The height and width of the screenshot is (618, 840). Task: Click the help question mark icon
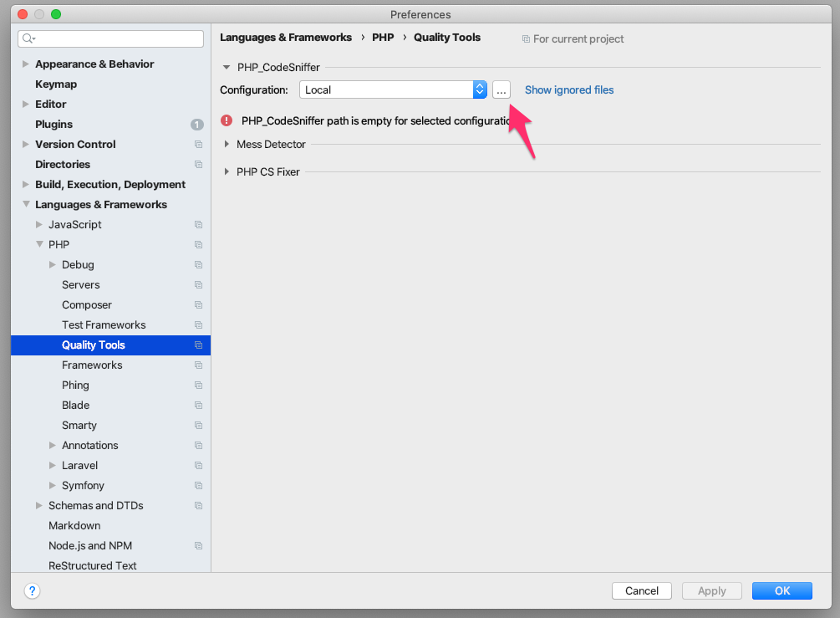32,590
